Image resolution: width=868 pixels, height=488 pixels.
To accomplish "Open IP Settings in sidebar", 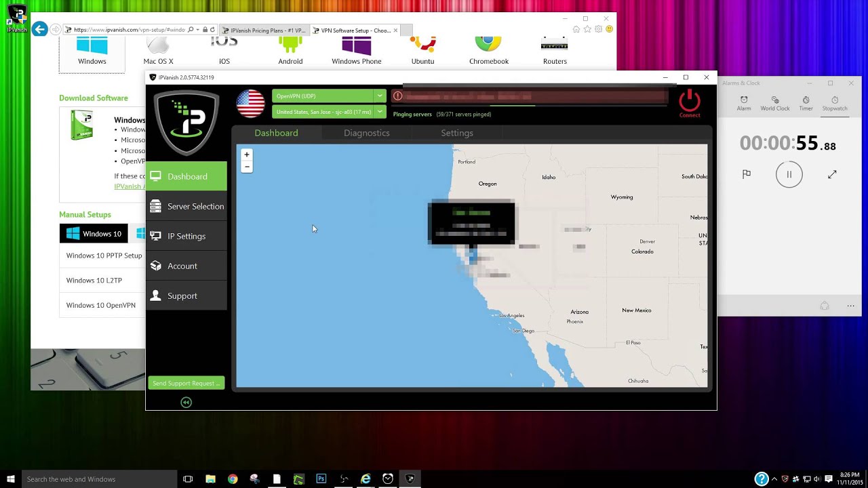I will click(x=186, y=236).
